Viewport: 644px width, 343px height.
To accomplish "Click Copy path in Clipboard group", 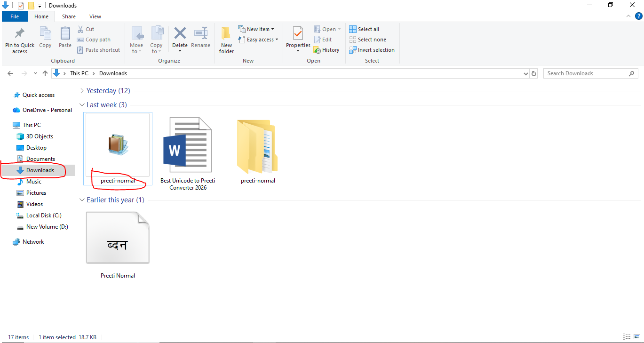I will point(94,40).
